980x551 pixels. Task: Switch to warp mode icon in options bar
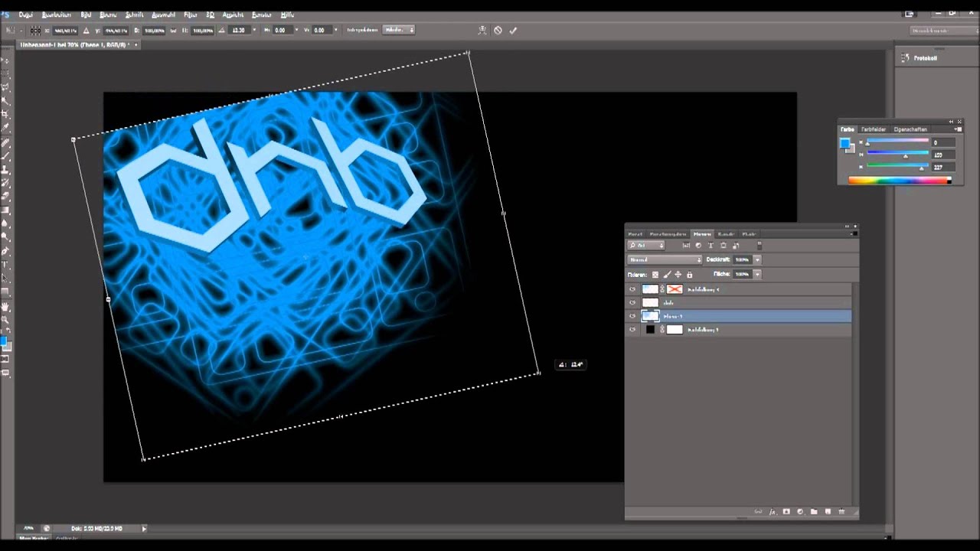click(x=482, y=31)
